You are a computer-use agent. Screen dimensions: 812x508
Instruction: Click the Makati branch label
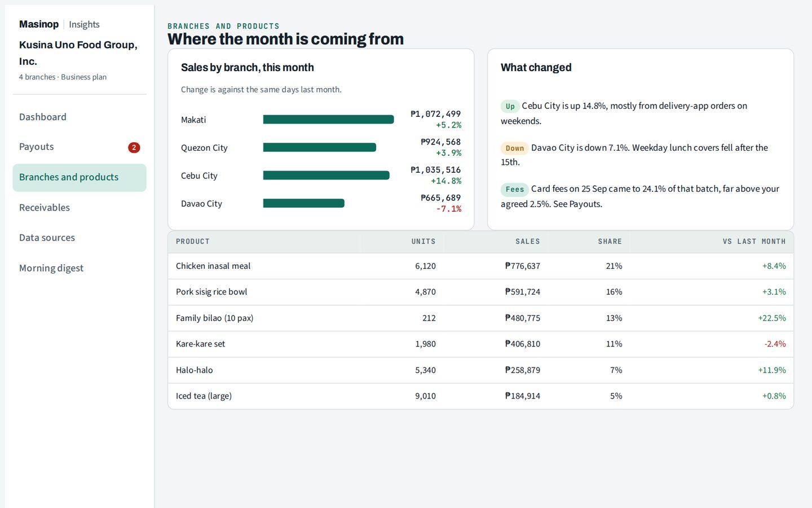click(193, 120)
